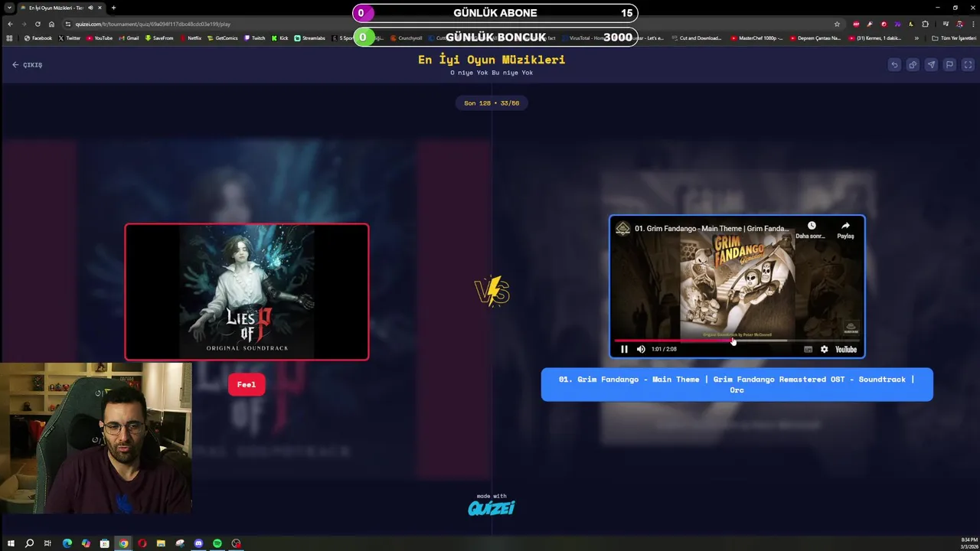Screen dimensions: 980x551
Task: Select the Lies of P soundtrack thumbnail
Action: click(x=247, y=292)
